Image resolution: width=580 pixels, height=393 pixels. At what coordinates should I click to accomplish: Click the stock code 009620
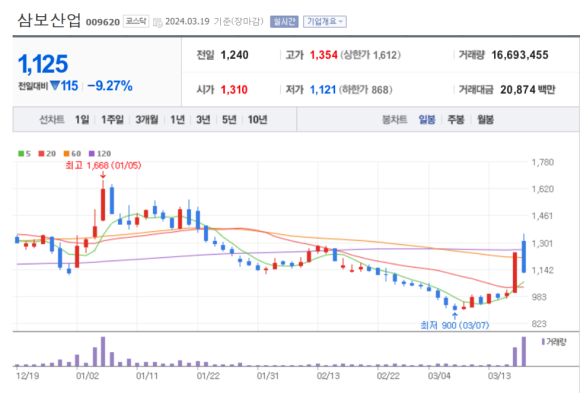coord(103,22)
